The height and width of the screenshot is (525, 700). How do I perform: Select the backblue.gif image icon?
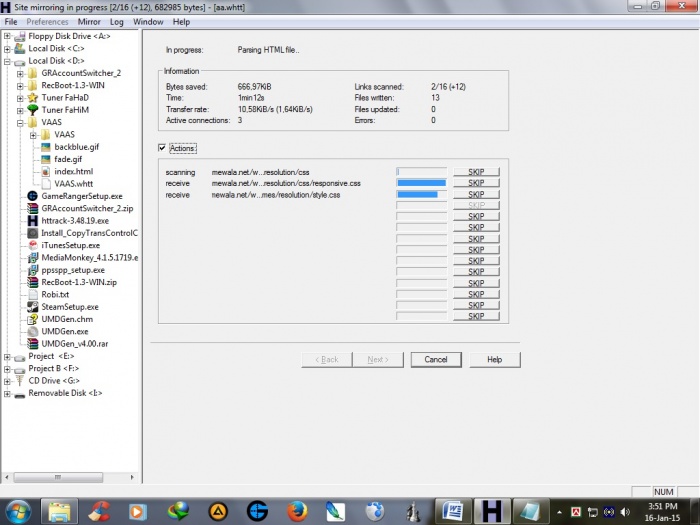click(x=46, y=147)
